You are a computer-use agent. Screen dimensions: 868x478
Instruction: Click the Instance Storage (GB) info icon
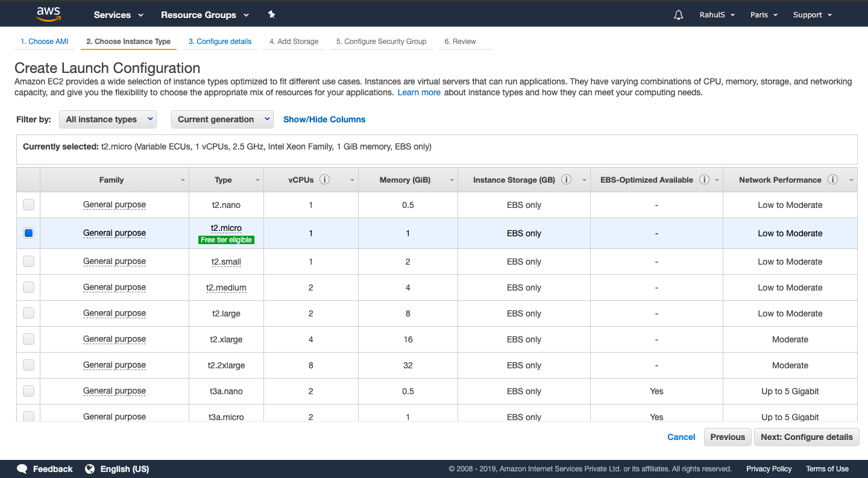565,179
